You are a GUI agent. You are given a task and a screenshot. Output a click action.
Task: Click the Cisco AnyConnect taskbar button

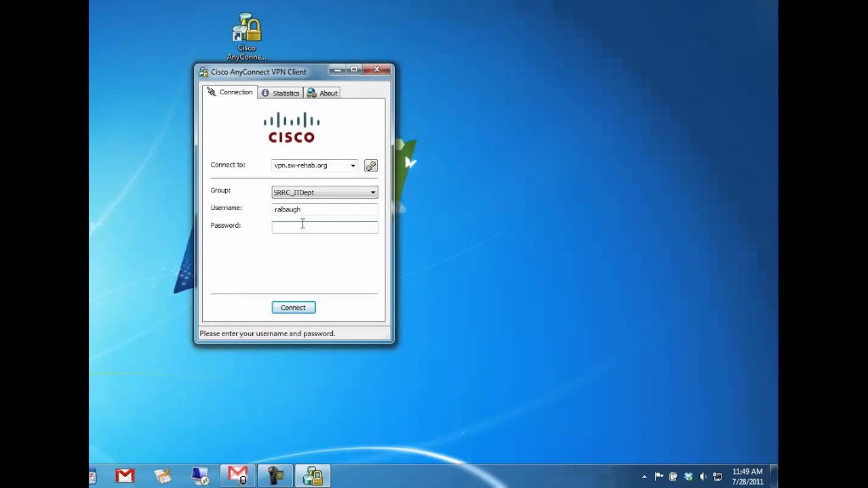[x=313, y=476]
